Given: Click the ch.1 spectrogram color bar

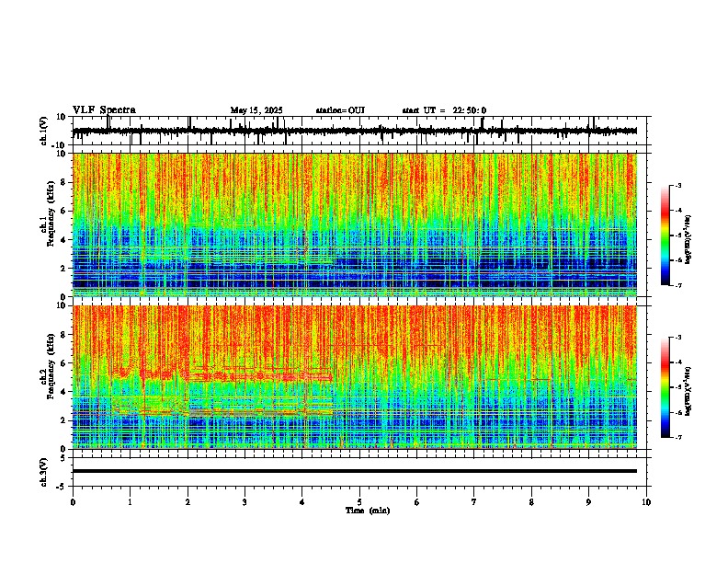Looking at the screenshot, I should pyautogui.click(x=665, y=236).
